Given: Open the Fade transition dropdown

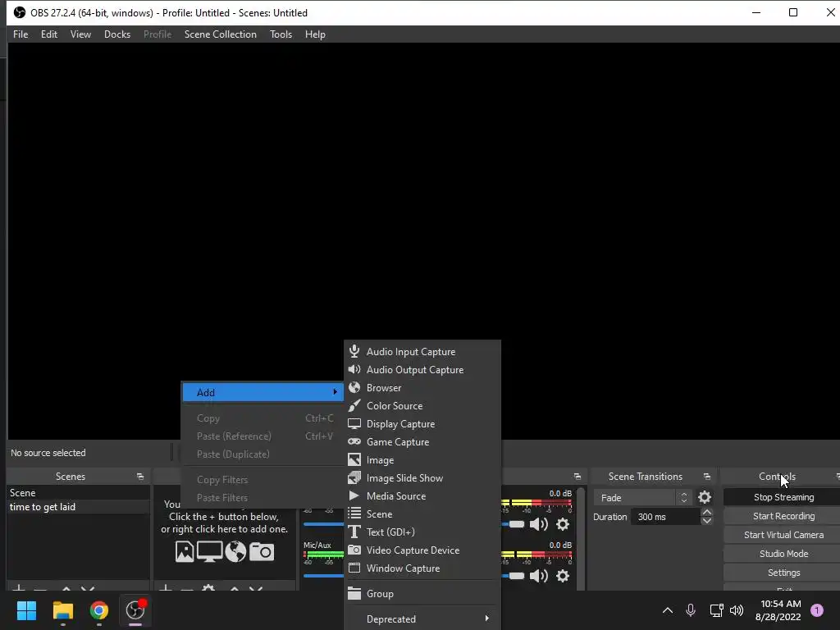Looking at the screenshot, I should pos(643,498).
